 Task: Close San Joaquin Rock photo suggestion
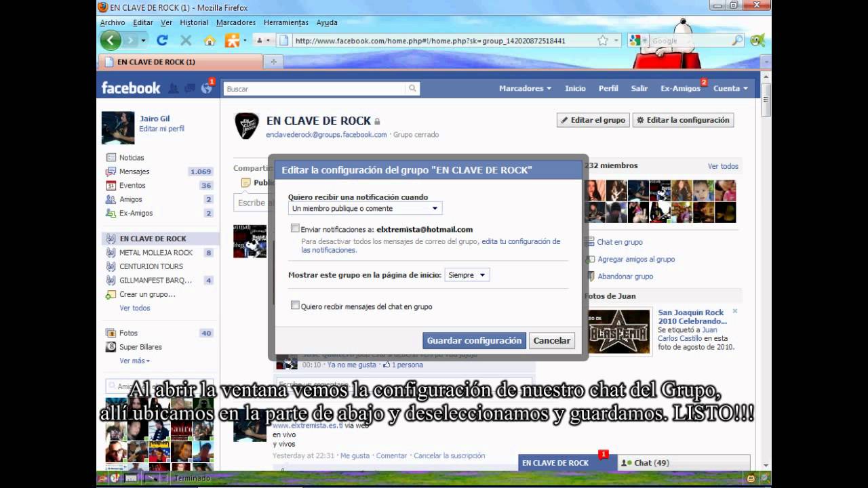(734, 312)
